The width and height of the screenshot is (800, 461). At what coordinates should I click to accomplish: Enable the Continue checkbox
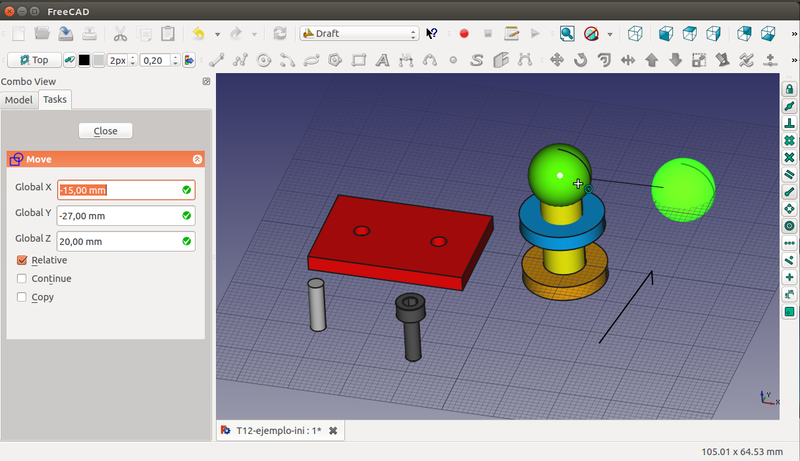(22, 278)
